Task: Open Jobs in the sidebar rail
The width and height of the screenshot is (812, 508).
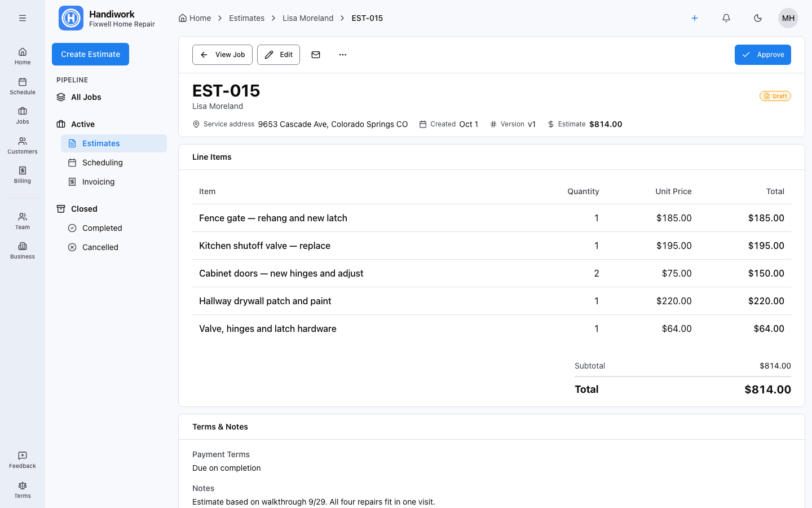Action: [23, 115]
